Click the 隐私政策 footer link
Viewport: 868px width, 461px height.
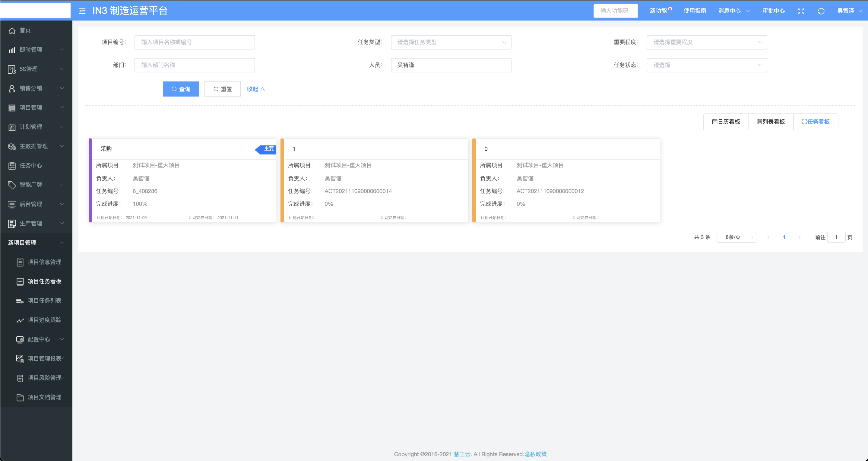point(535,454)
